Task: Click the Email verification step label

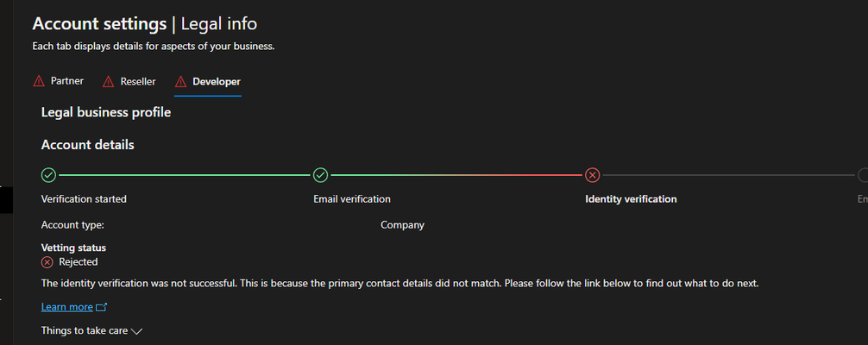Action: tap(352, 198)
